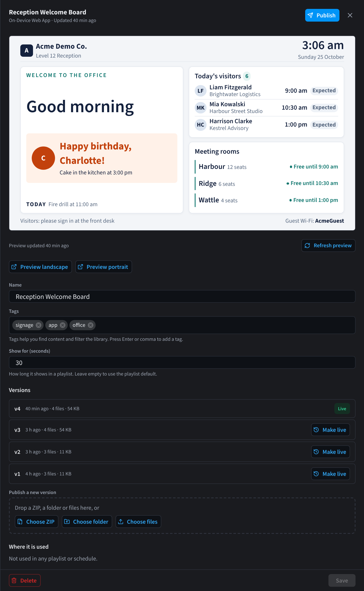Click Choose folder button
364x591 pixels.
(x=87, y=522)
